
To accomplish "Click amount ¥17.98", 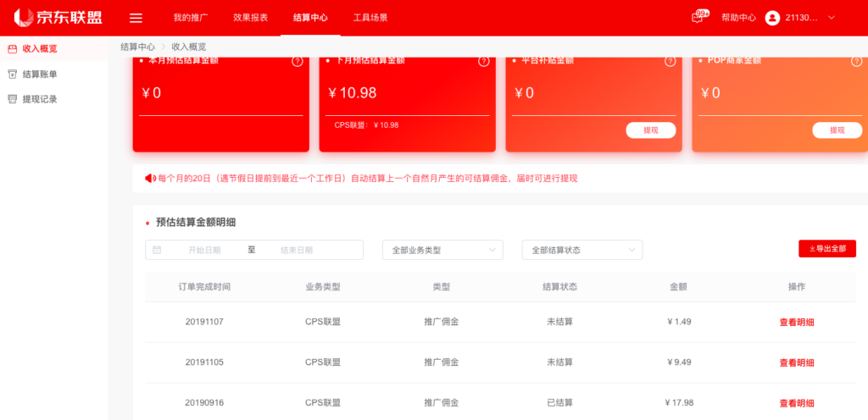I will pos(679,403).
